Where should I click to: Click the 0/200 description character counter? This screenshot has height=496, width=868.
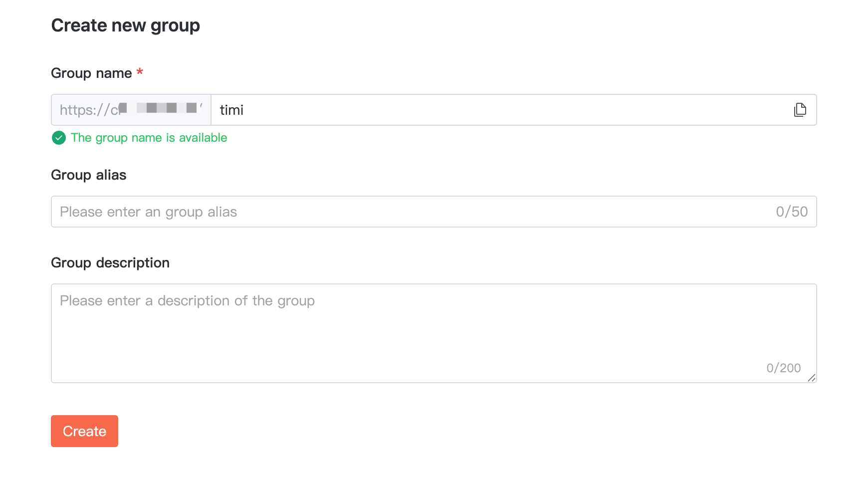point(783,368)
